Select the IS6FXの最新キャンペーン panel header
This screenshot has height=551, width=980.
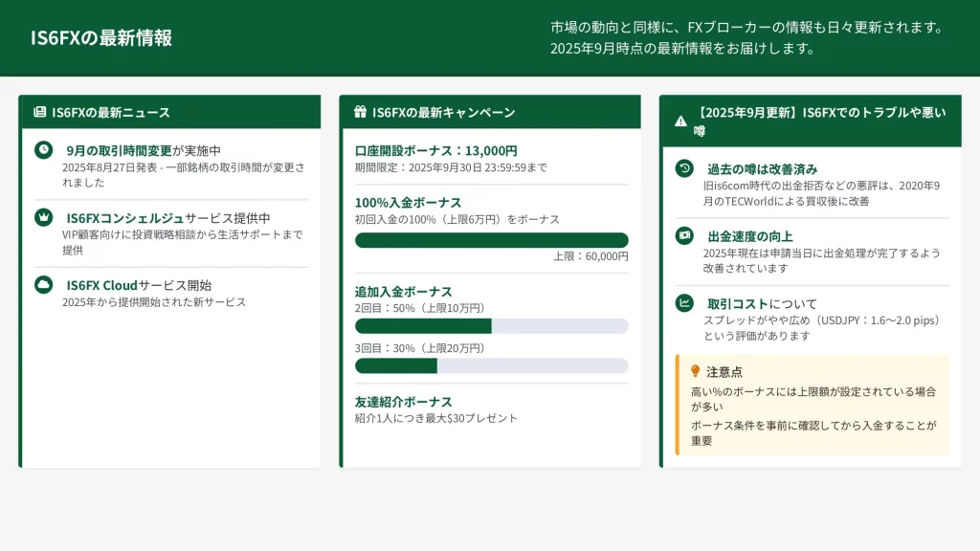point(490,112)
